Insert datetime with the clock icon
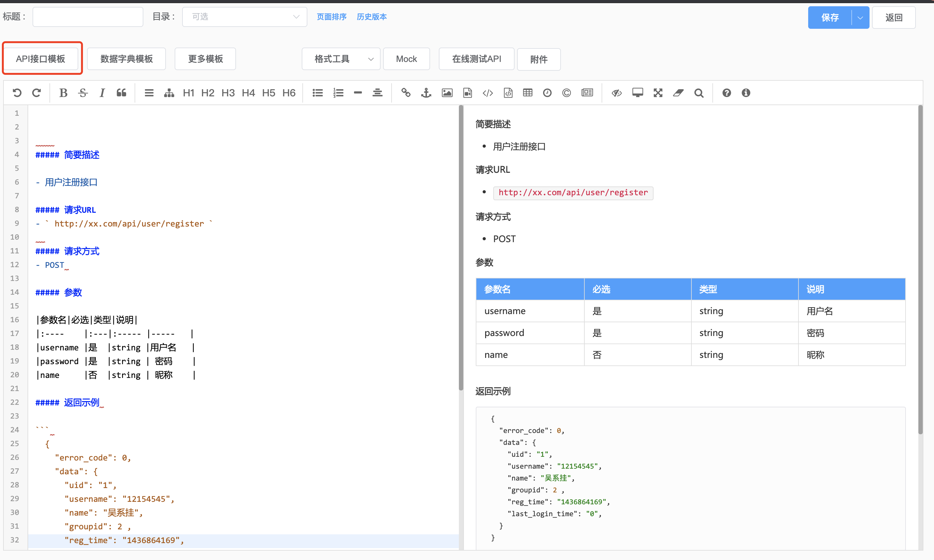Image resolution: width=934 pixels, height=560 pixels. (x=547, y=93)
